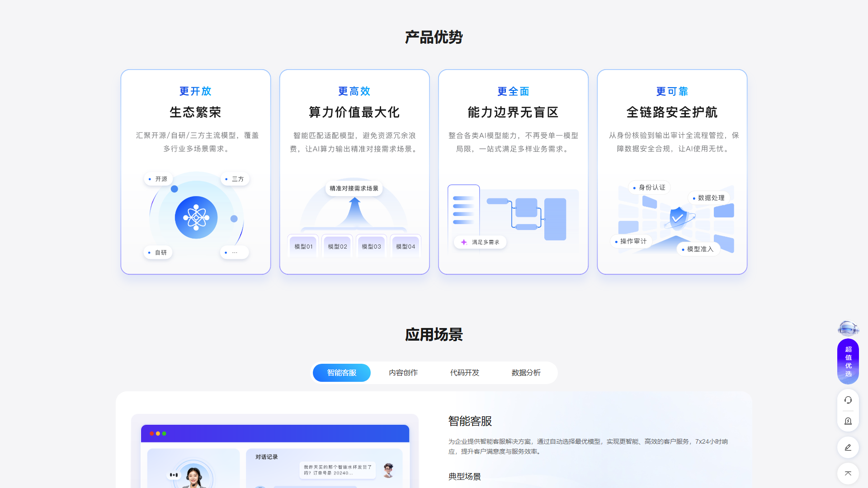The width and height of the screenshot is (868, 488).
Task: Select the 模型04 box
Action: (x=406, y=246)
